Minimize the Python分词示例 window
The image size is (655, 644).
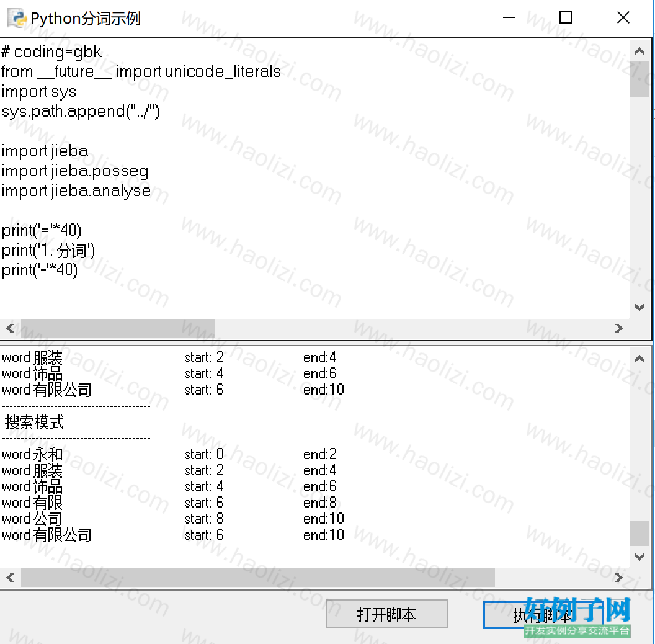tap(509, 17)
